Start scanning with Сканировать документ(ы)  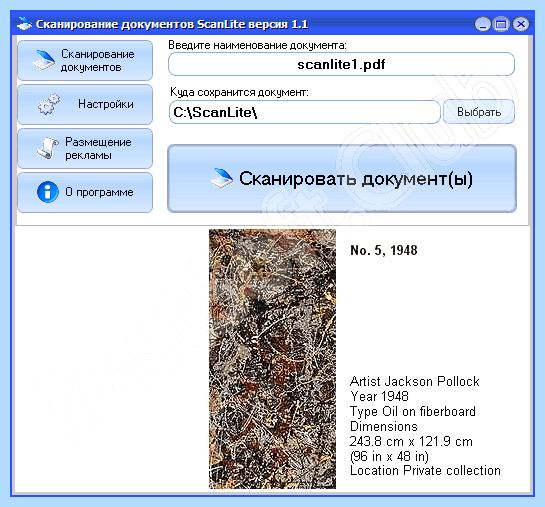(342, 179)
